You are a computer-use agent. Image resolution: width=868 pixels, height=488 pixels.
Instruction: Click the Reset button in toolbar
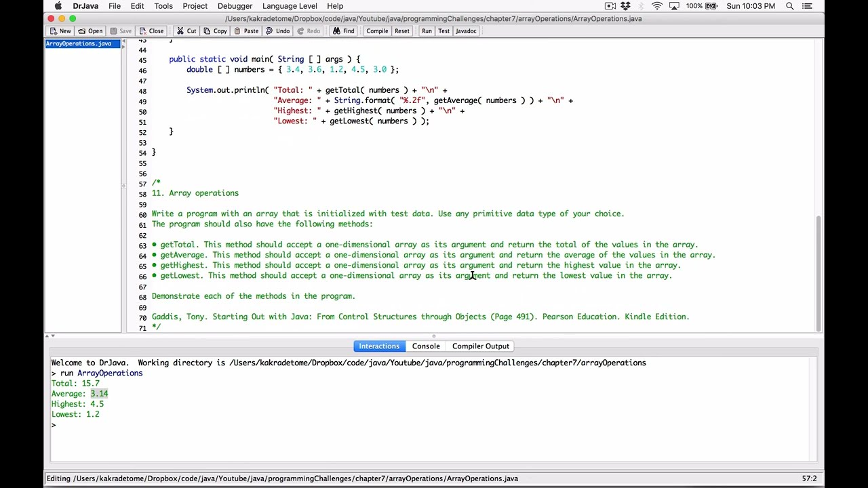[402, 31]
